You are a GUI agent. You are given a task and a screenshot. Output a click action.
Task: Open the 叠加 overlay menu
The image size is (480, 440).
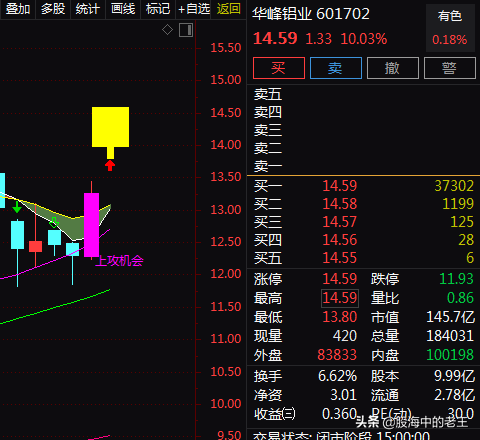tap(18, 9)
